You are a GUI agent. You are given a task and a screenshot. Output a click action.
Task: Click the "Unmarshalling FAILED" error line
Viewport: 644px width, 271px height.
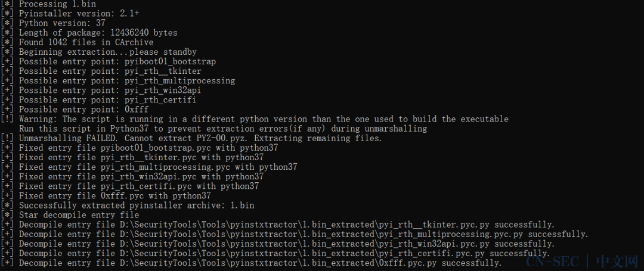click(x=191, y=138)
